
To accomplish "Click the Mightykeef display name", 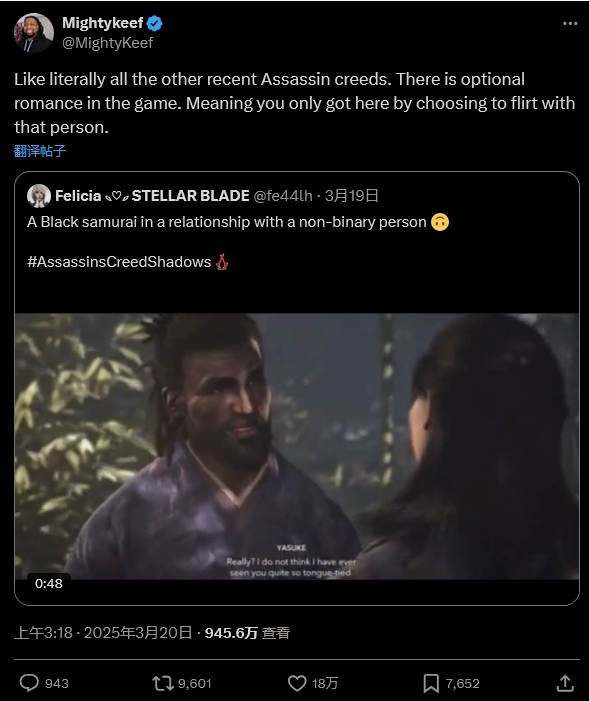I will tap(102, 23).
